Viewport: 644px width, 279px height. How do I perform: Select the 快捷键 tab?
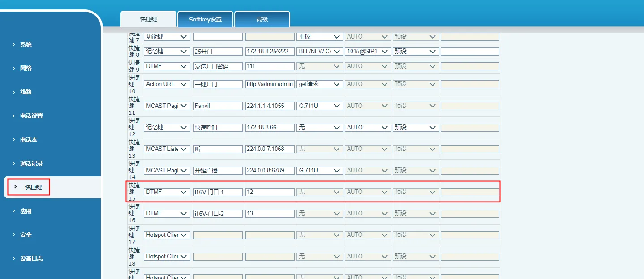[148, 20]
